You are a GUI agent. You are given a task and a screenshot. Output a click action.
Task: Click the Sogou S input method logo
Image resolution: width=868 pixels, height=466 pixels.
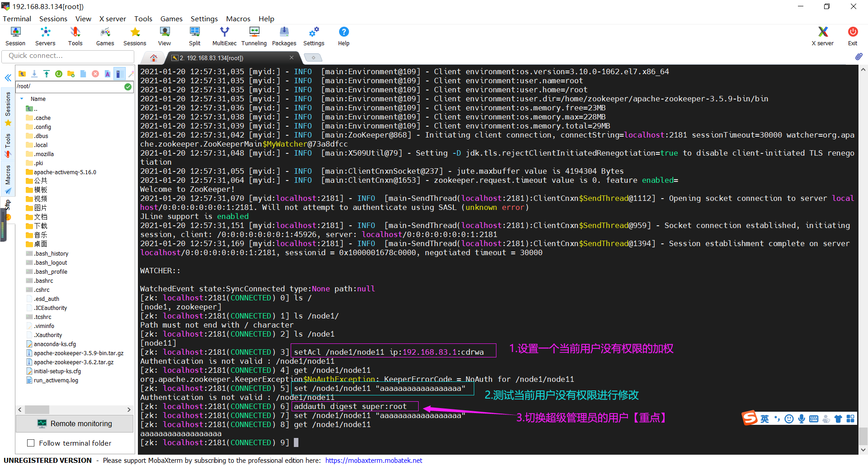[x=750, y=418]
